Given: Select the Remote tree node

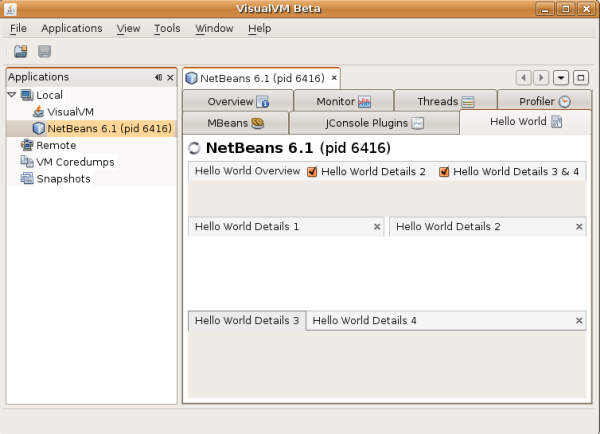Looking at the screenshot, I should click(56, 145).
